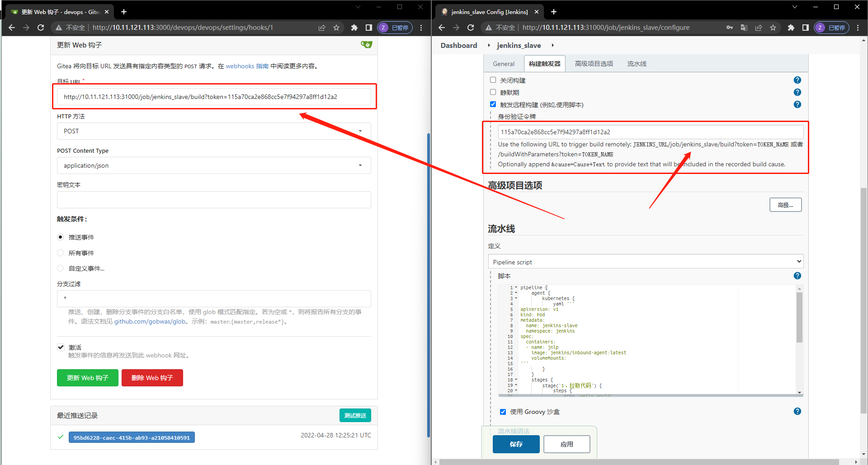Click the help icon beside 使用 Groovy 沙盒
Viewport: 868px width, 465px height.
tap(797, 411)
